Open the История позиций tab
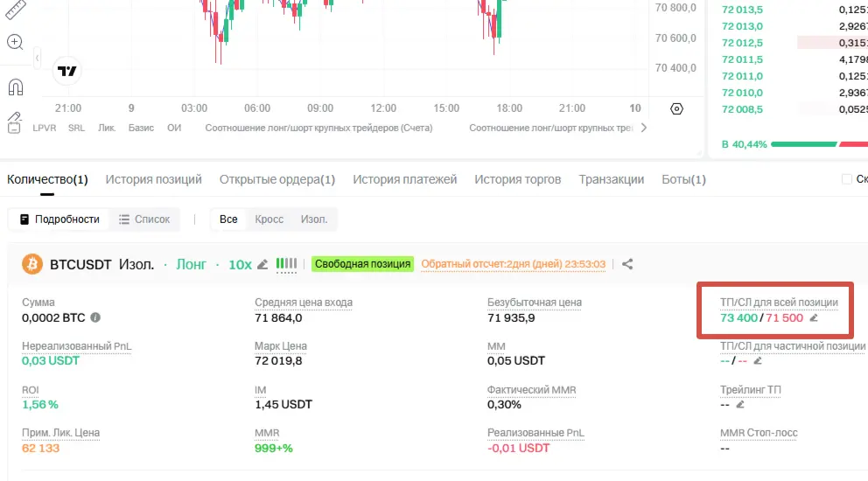The width and height of the screenshot is (868, 481). coord(154,179)
